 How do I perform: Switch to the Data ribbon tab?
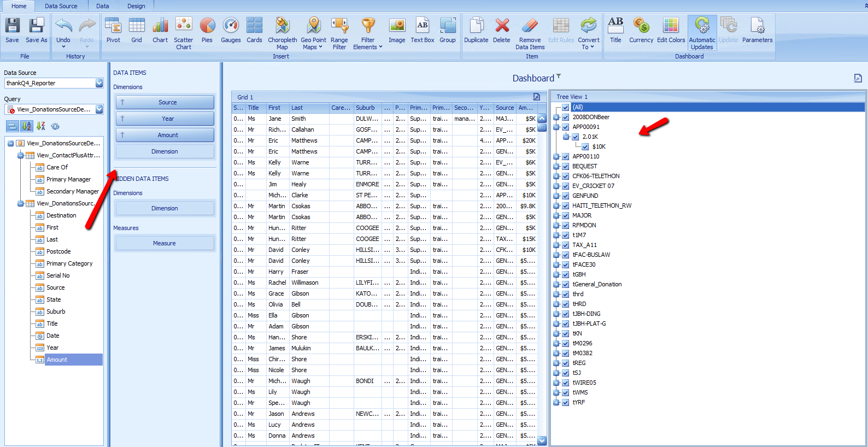coord(103,6)
